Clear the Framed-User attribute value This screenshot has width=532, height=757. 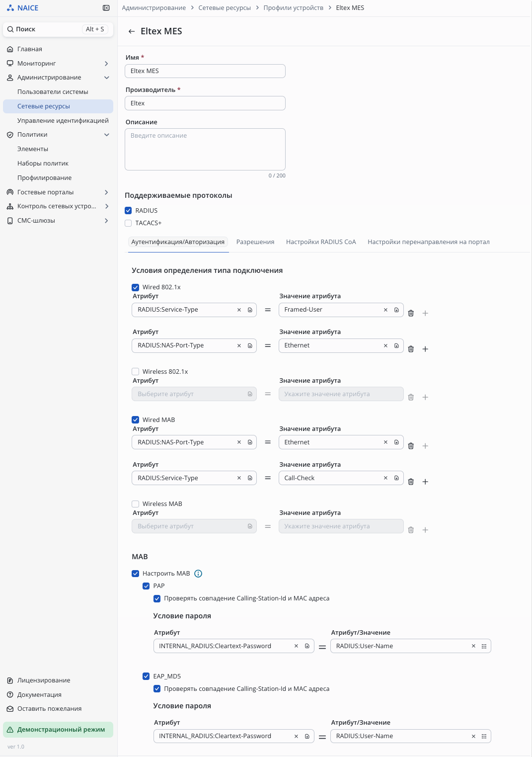(385, 310)
